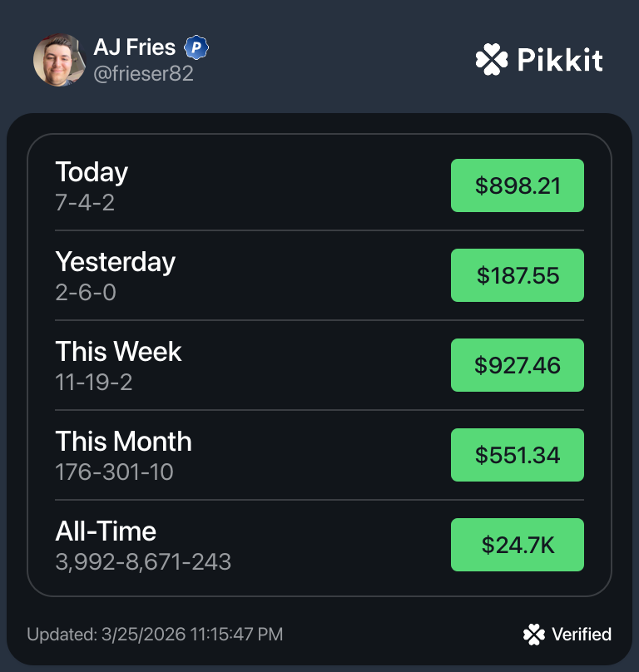Viewport: 639px width, 672px height.
Task: Click the $927.46 This Week badge
Action: (518, 365)
